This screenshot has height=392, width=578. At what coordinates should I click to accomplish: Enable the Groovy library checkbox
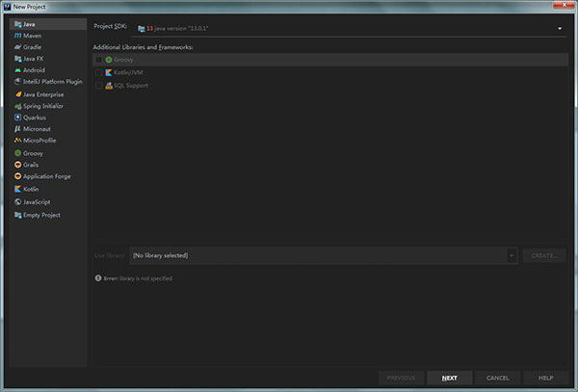(x=99, y=60)
